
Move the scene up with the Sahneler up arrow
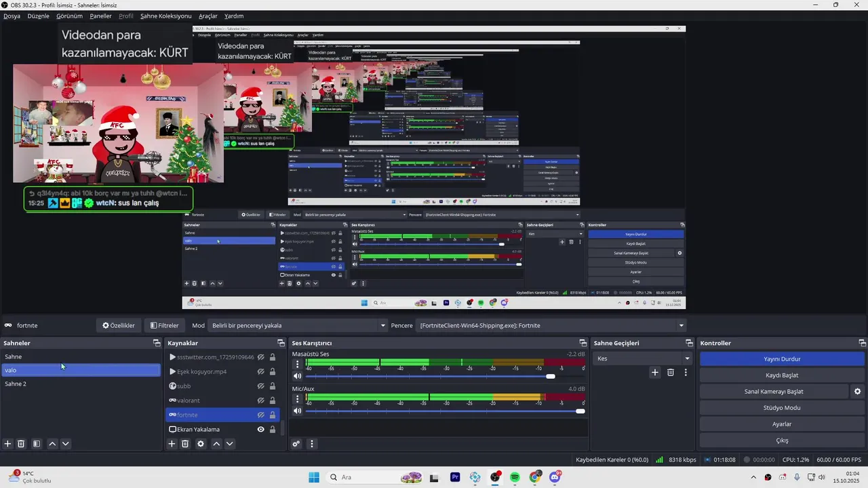[52, 444]
